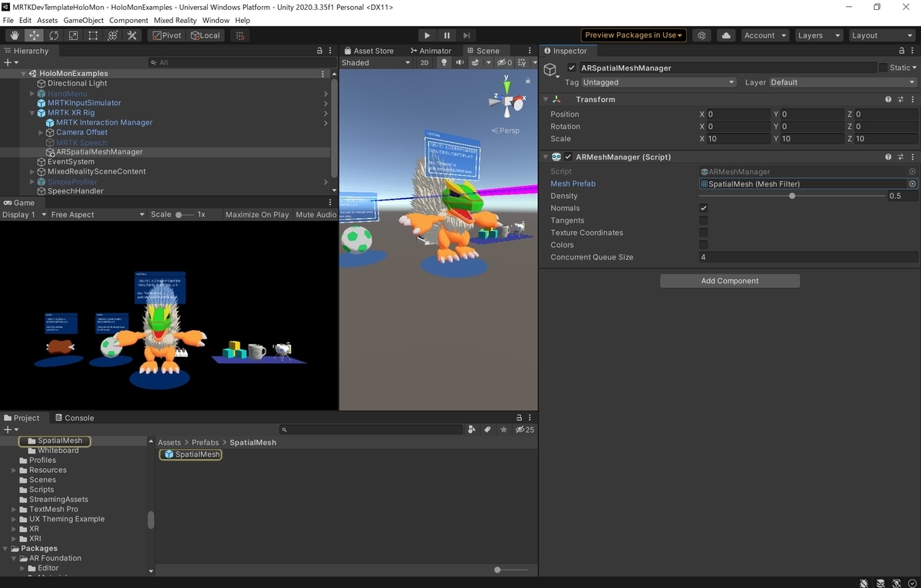
Task: Switch to Asset Store tab
Action: 368,51
